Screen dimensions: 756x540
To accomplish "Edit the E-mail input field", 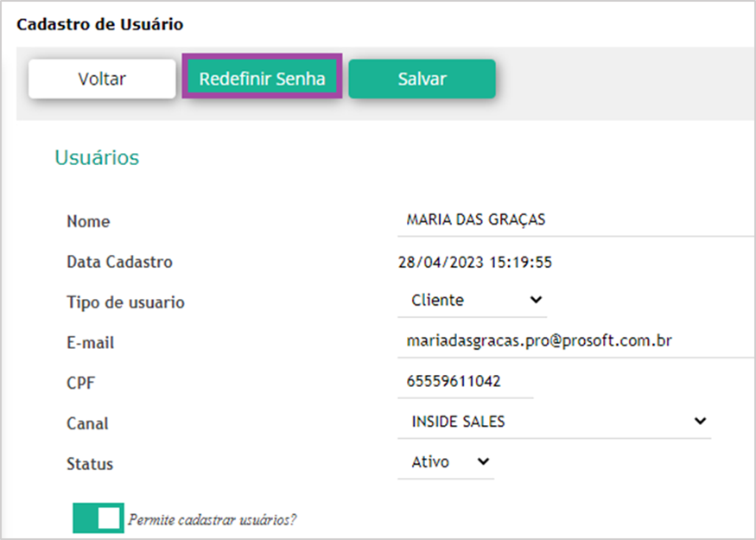I will point(576,341).
